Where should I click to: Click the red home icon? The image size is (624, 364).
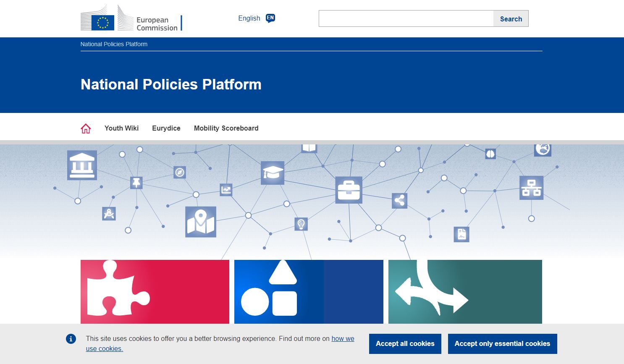(86, 128)
